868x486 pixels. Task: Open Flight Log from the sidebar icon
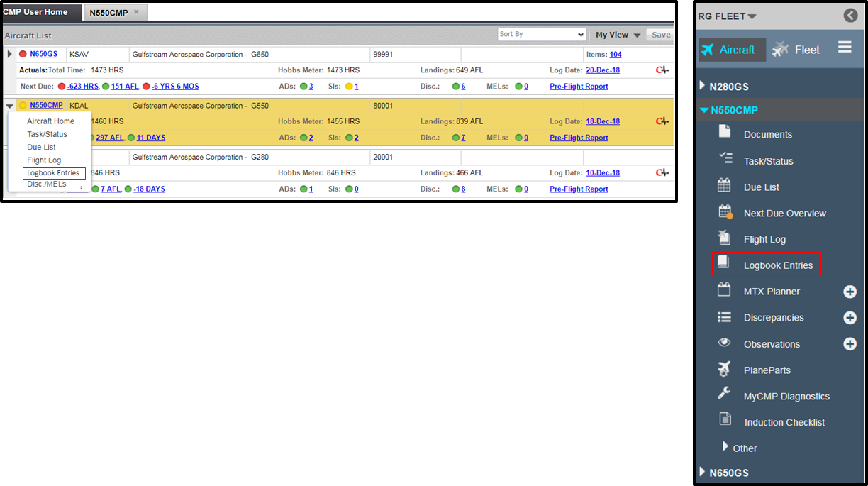coord(724,239)
